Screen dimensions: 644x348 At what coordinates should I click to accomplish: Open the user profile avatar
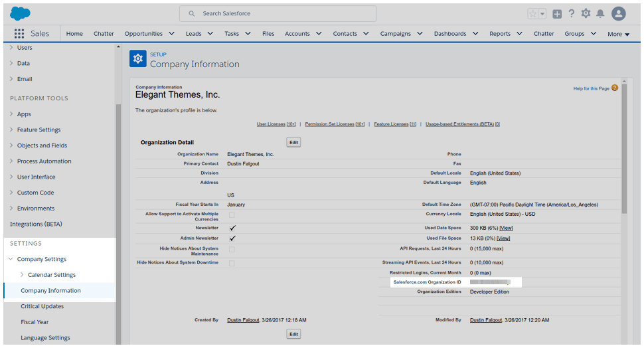pyautogui.click(x=619, y=14)
